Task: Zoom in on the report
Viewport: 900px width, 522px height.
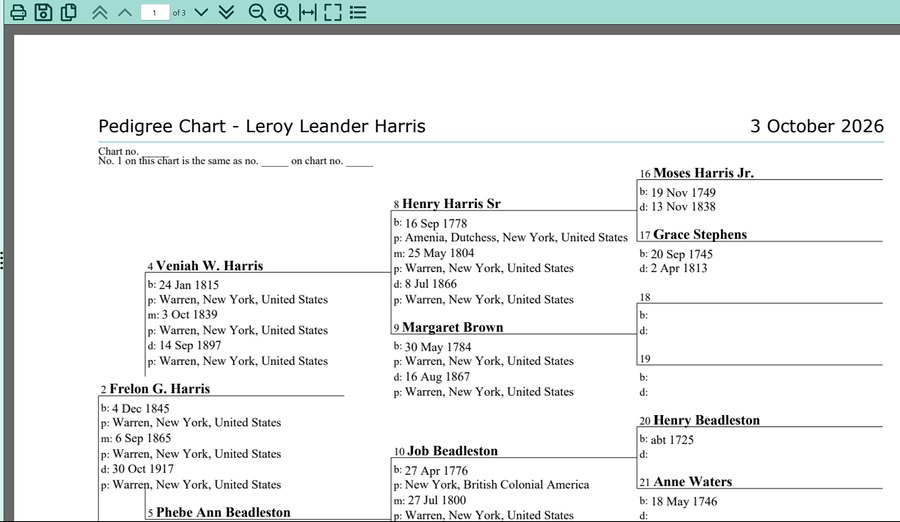Action: coord(282,12)
